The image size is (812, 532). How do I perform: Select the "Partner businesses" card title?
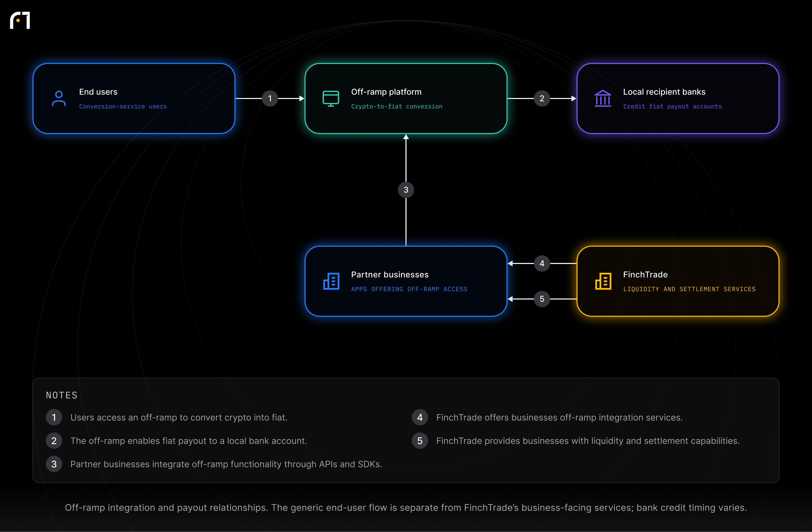tap(390, 275)
